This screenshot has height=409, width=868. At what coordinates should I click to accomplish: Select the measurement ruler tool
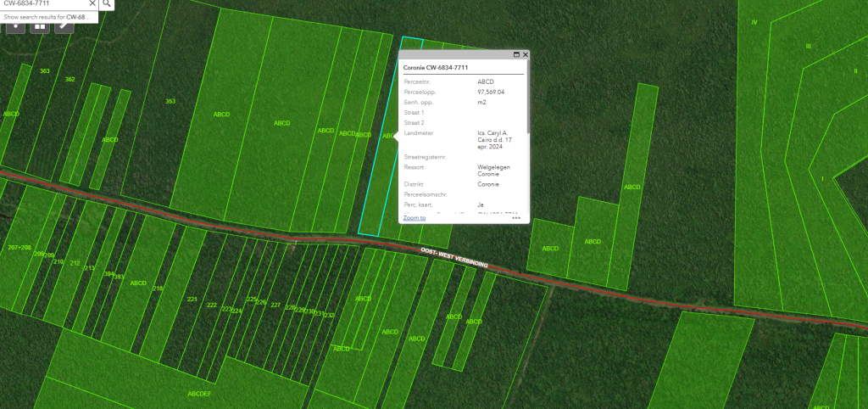coord(64,25)
